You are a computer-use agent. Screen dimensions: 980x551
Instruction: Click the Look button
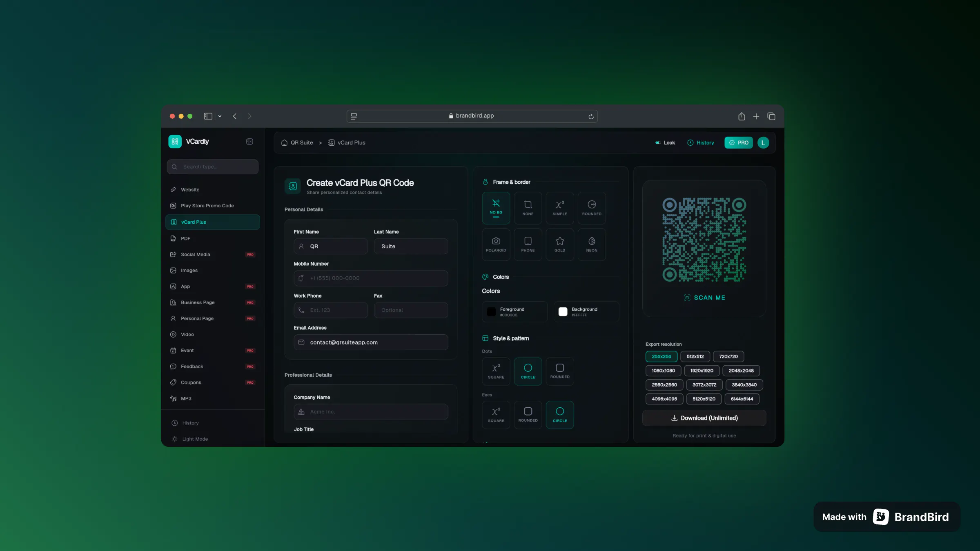[665, 143]
